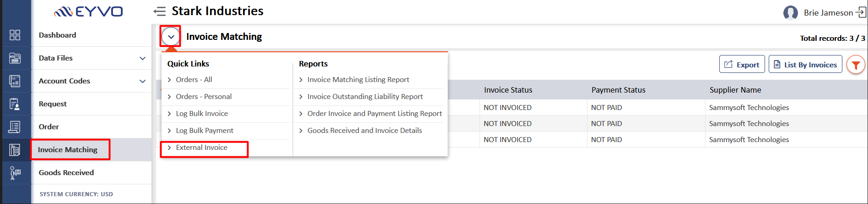
Task: Open the orange filter funnel button
Action: 856,65
